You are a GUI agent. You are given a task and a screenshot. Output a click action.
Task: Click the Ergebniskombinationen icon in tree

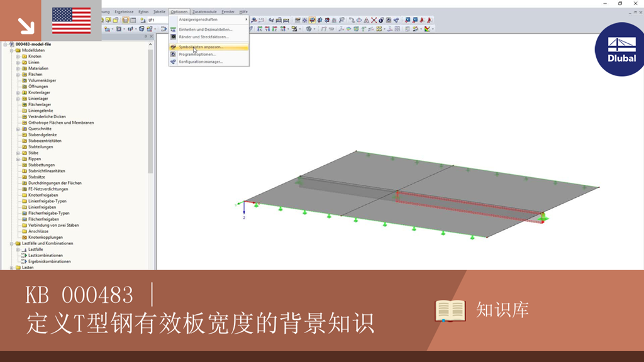(25, 261)
